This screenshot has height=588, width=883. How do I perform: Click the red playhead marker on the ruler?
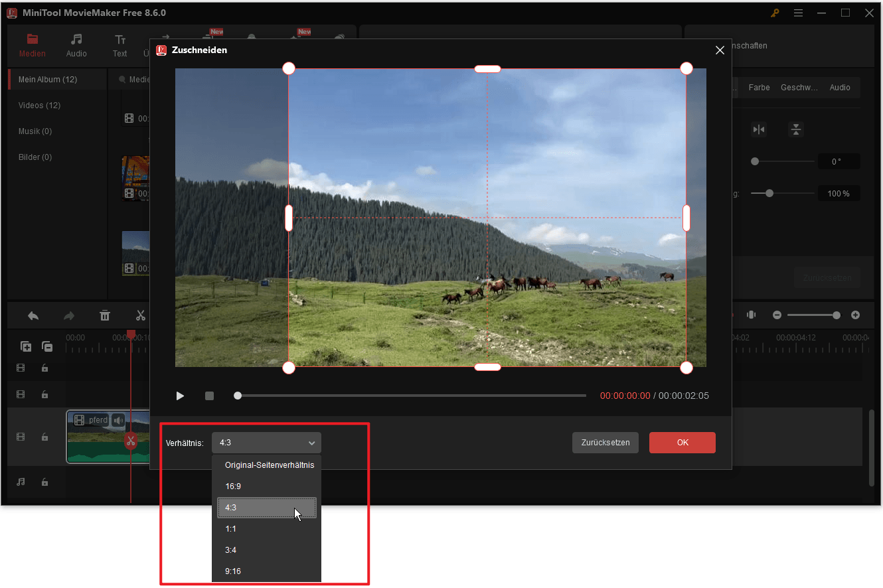131,335
